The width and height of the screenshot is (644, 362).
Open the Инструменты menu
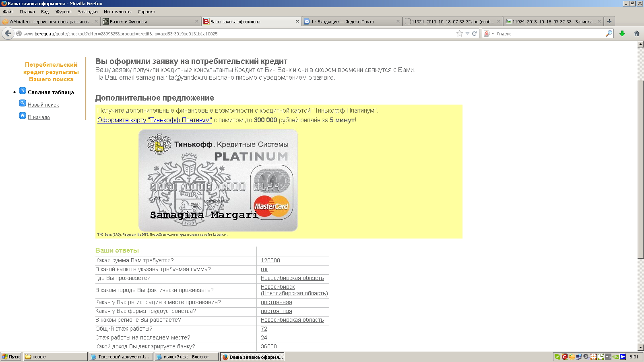(x=118, y=12)
